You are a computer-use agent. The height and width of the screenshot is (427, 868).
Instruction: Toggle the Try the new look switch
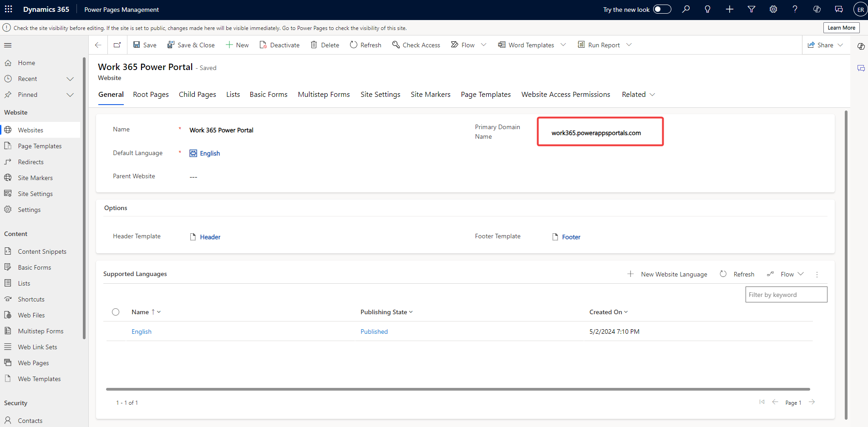662,9
